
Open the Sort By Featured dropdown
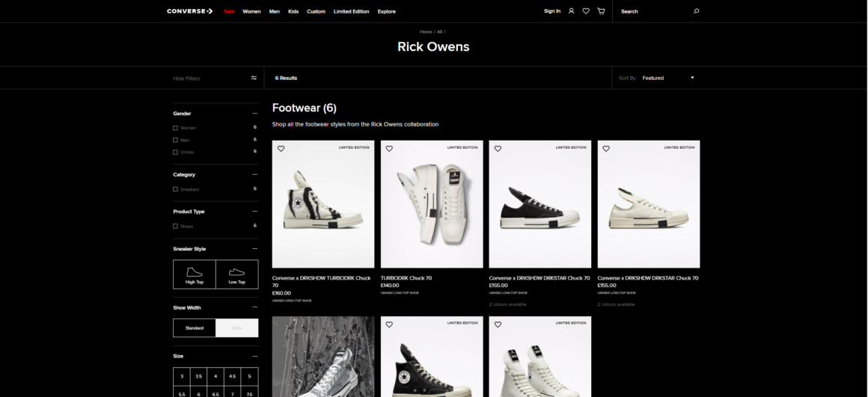click(667, 78)
